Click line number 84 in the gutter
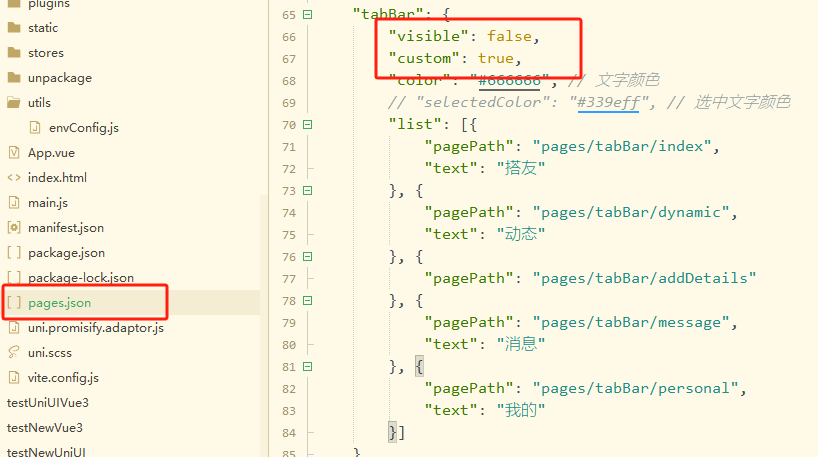The image size is (818, 457). click(x=289, y=434)
